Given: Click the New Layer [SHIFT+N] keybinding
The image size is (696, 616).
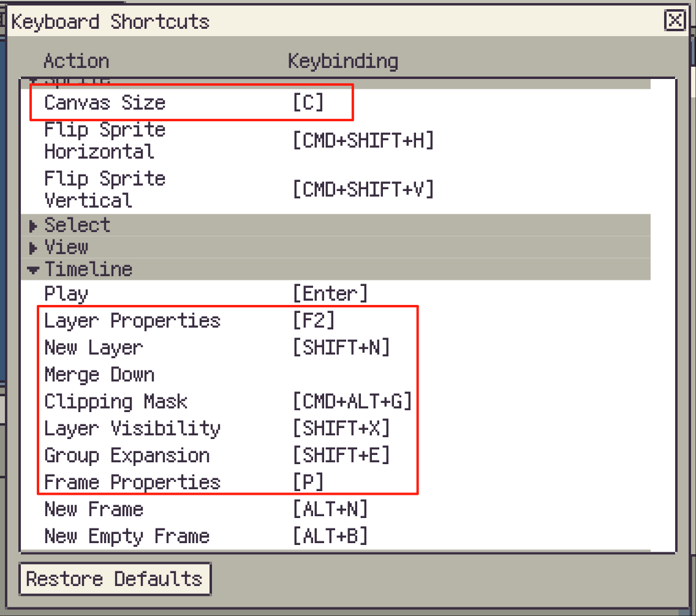Looking at the screenshot, I should pyautogui.click(x=341, y=348).
